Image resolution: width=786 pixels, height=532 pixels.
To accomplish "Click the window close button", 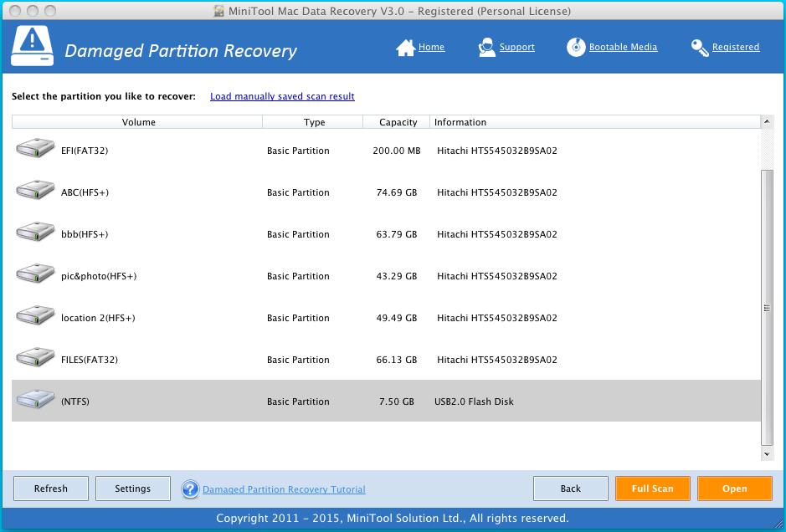I will pyautogui.click(x=16, y=11).
